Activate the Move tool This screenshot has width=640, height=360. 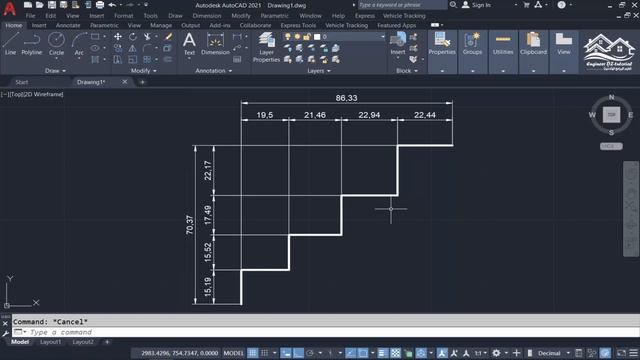click(118, 37)
